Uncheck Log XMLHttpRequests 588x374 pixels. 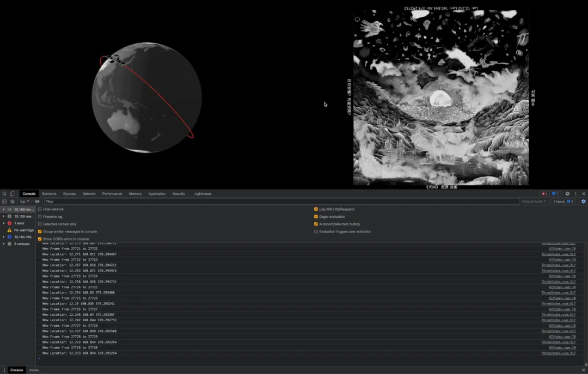(x=316, y=209)
